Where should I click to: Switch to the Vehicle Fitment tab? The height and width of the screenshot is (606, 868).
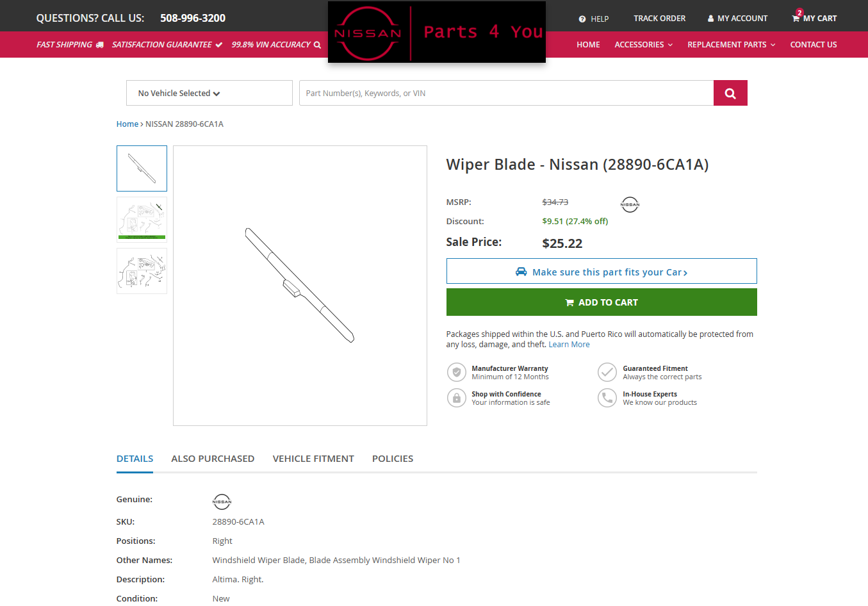pos(313,459)
